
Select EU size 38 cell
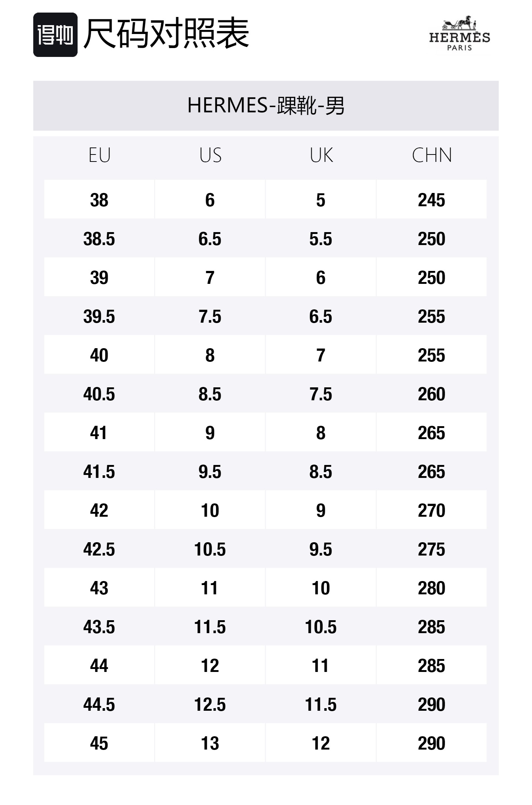99,200
